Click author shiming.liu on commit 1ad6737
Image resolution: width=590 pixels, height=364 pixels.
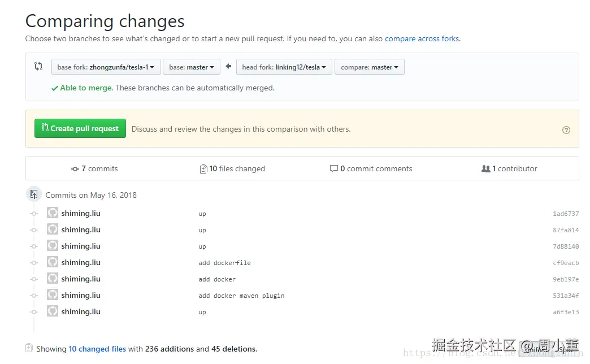tap(81, 214)
